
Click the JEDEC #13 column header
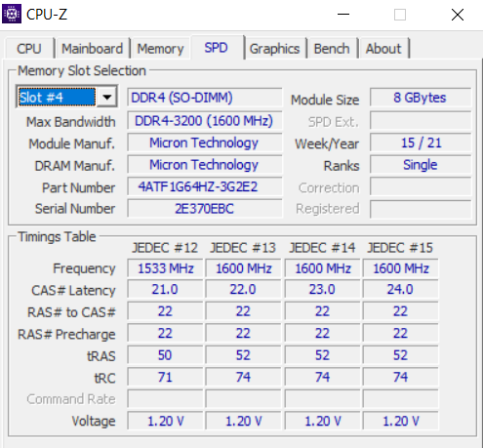pos(243,248)
